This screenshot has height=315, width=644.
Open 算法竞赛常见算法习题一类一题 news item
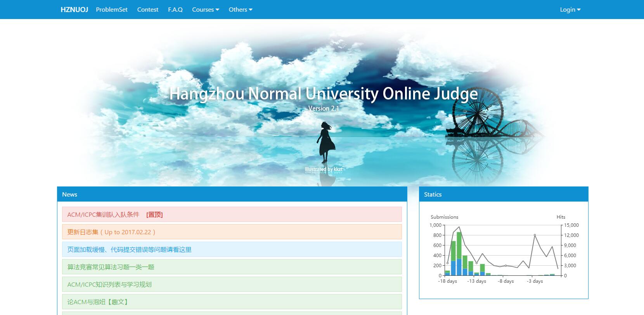click(232, 267)
